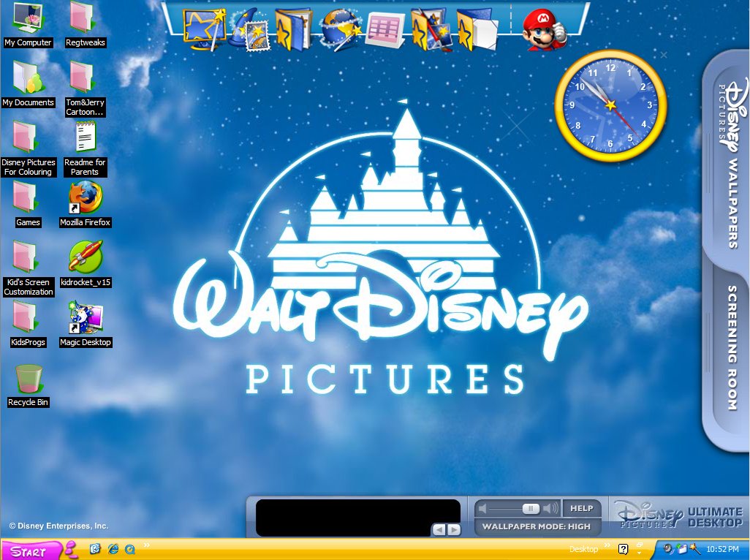Click the HELP button
The image size is (750, 560).
582,508
